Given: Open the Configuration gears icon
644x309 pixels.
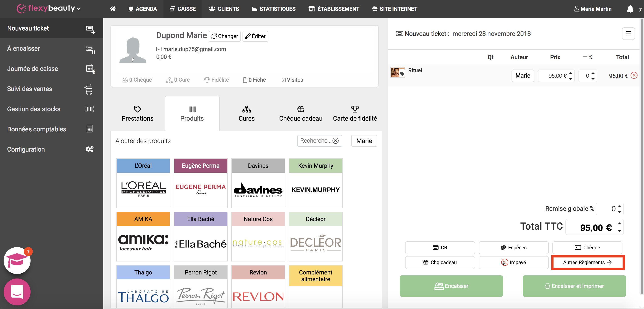Looking at the screenshot, I should click(90, 149).
